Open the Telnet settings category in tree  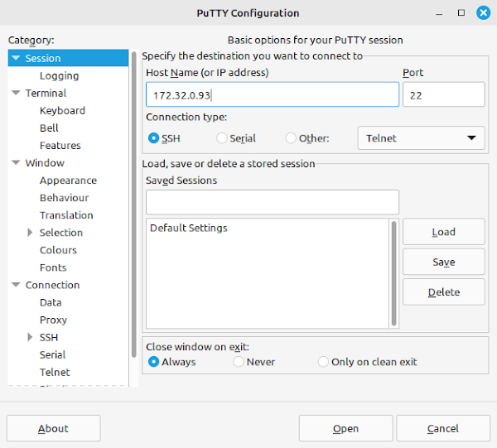tap(55, 372)
